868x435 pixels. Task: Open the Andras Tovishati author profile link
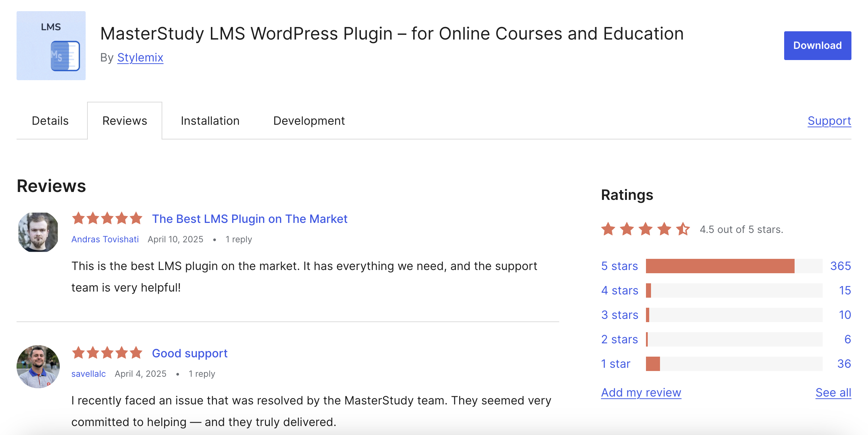click(x=105, y=239)
